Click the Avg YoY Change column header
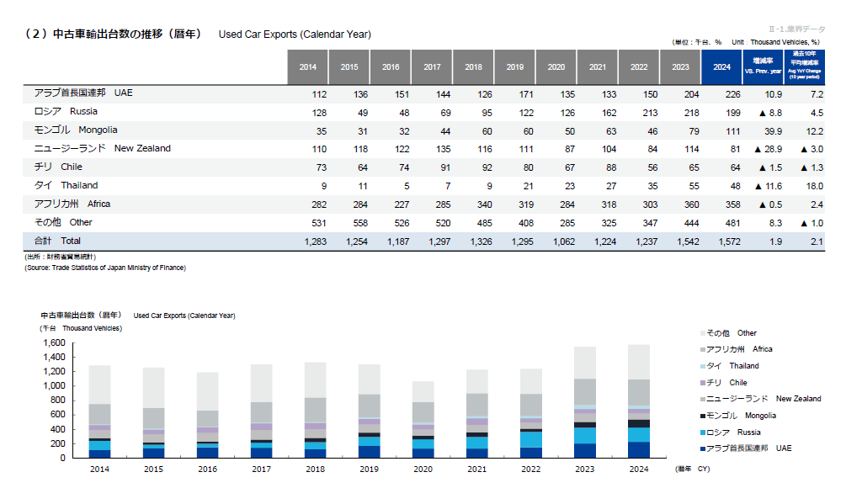Image resolution: width=862 pixels, height=504 pixels. (805, 67)
